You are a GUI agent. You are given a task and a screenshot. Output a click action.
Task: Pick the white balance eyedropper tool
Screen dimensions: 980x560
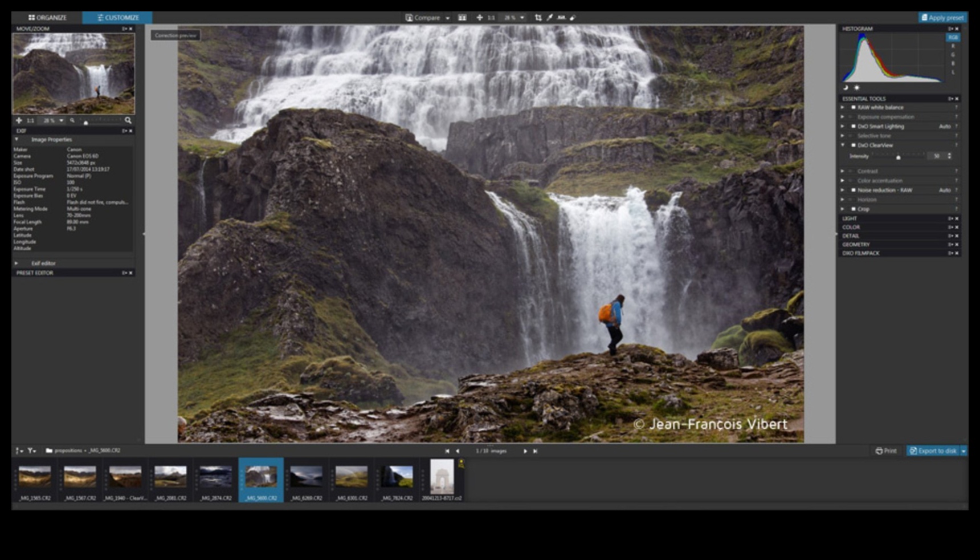pos(550,18)
